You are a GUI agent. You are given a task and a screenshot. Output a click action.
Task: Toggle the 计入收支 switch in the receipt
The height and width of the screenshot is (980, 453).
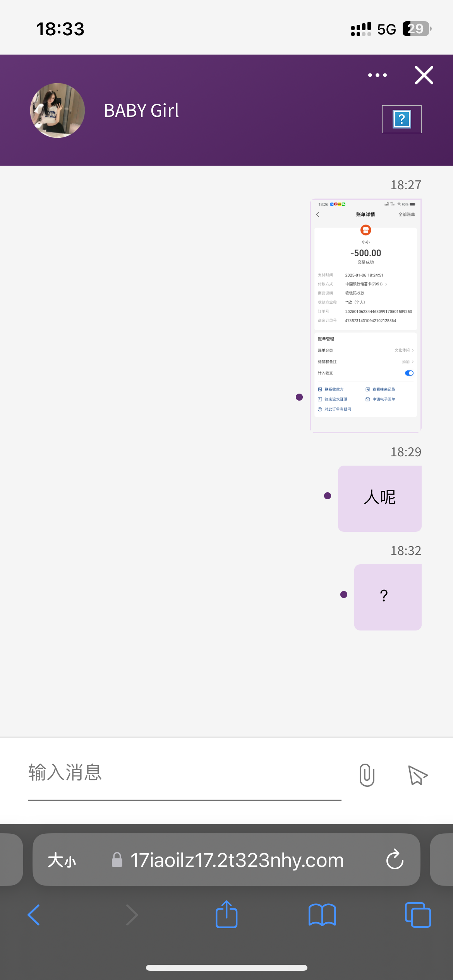pos(409,373)
